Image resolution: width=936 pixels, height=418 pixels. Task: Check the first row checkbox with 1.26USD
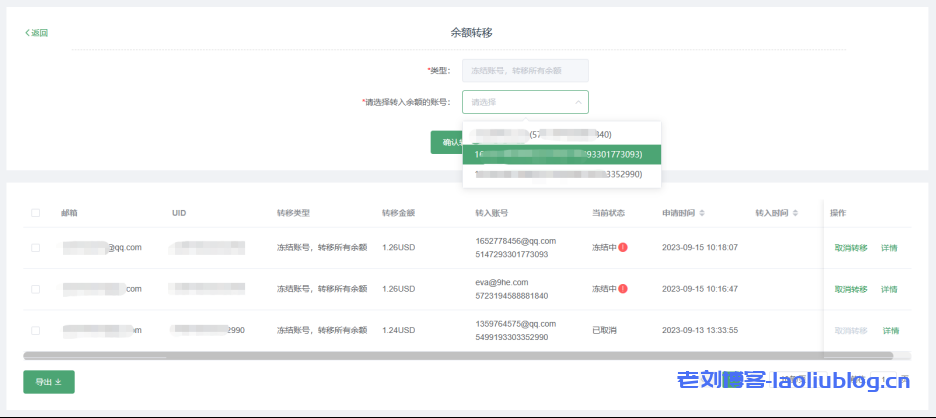click(36, 248)
